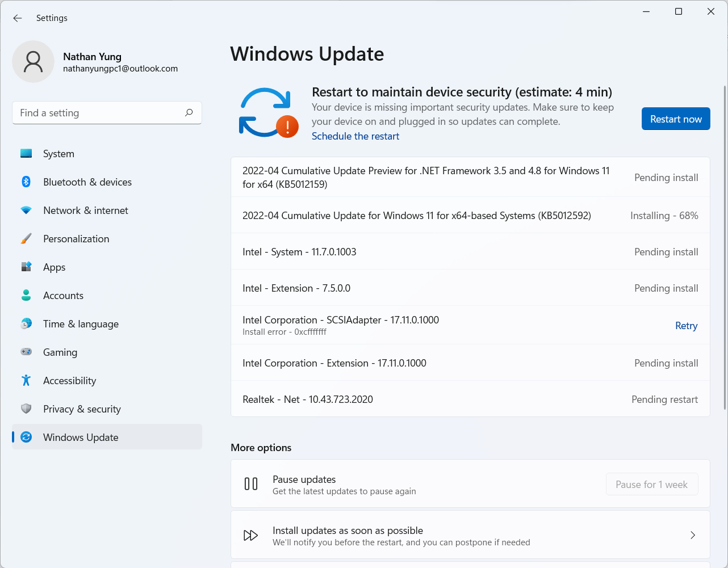
Task: Click the Pending restart status for Realtek
Action: (x=664, y=399)
